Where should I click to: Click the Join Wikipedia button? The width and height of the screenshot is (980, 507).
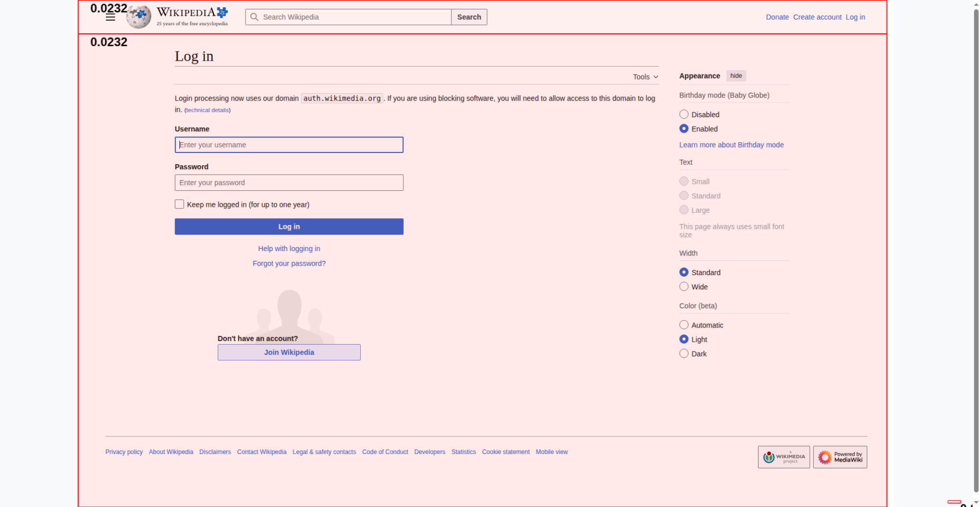click(289, 352)
